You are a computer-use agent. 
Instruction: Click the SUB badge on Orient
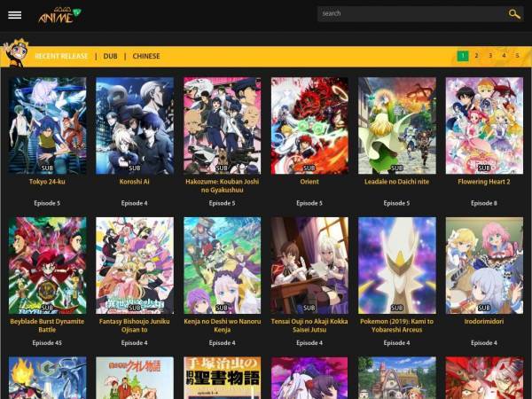pos(309,168)
